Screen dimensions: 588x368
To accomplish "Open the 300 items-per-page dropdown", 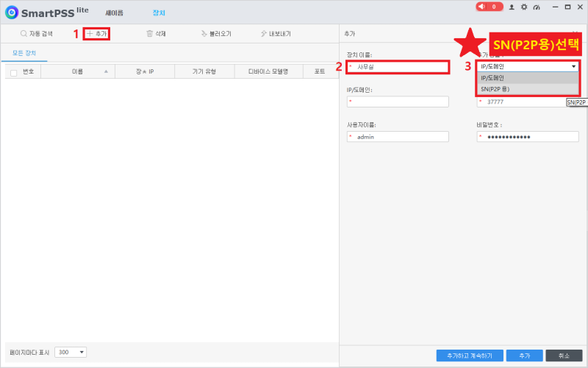I will point(71,353).
